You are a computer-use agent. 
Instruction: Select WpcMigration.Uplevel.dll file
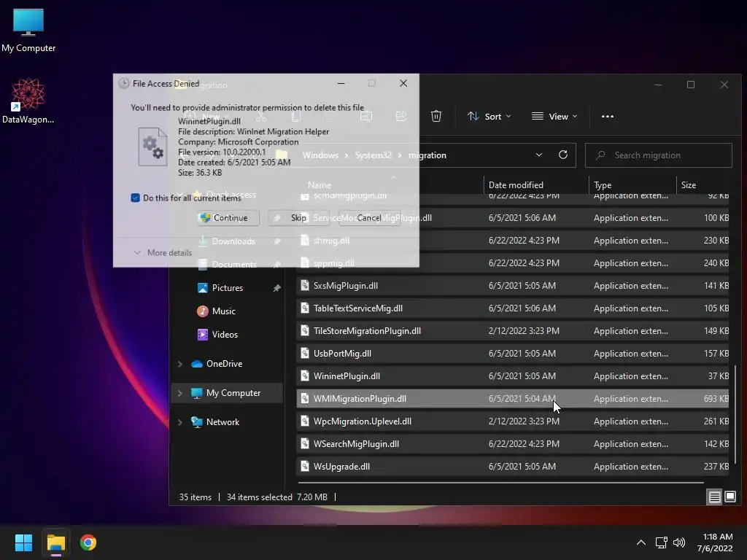click(513, 421)
